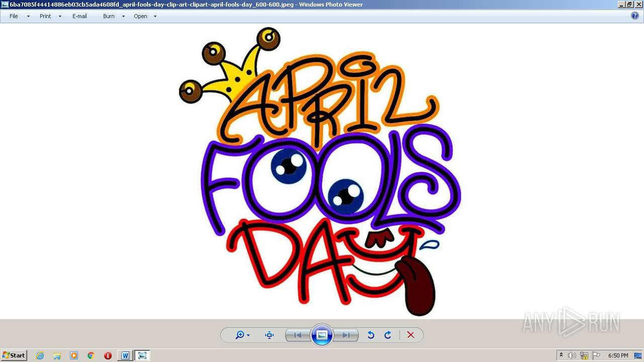Close the Photo Viewer window

pyautogui.click(x=638, y=5)
